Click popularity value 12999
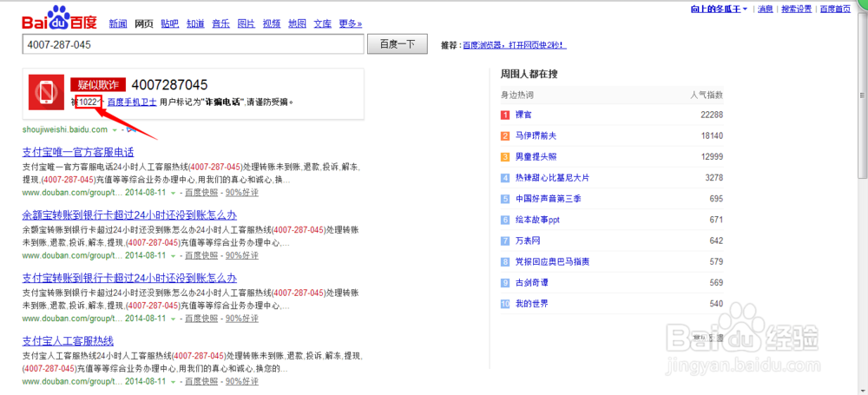 (712, 157)
